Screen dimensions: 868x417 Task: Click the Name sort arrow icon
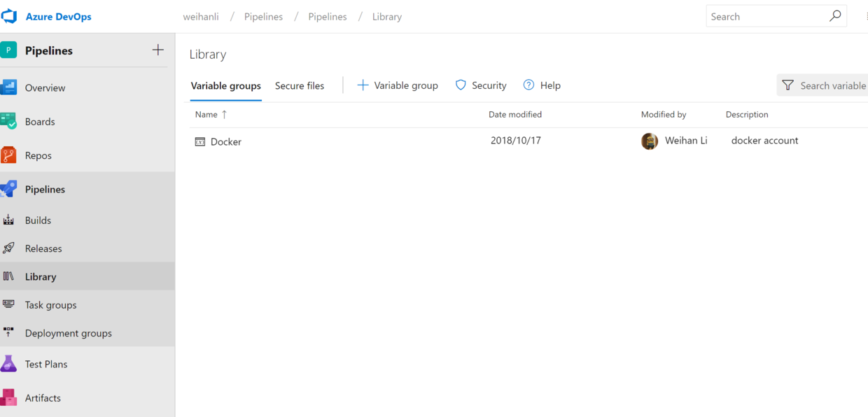click(224, 115)
